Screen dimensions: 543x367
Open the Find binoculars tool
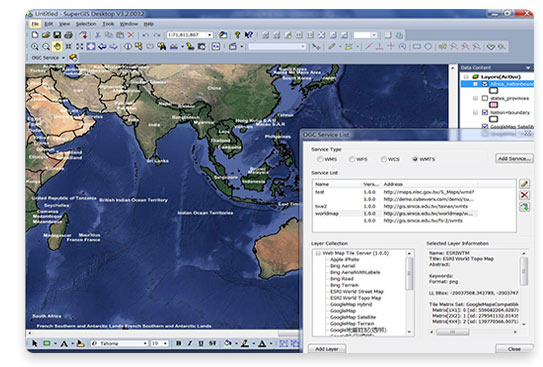[161, 46]
